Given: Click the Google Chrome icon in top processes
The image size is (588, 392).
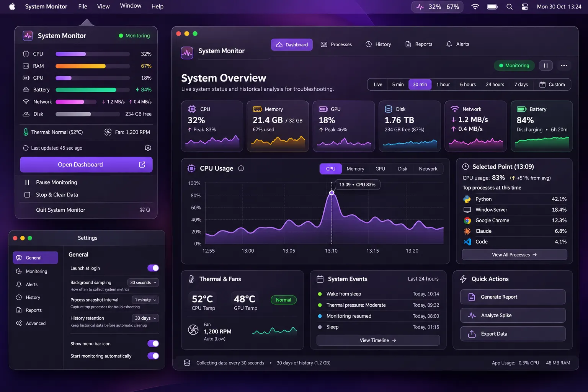Looking at the screenshot, I should [x=467, y=220].
